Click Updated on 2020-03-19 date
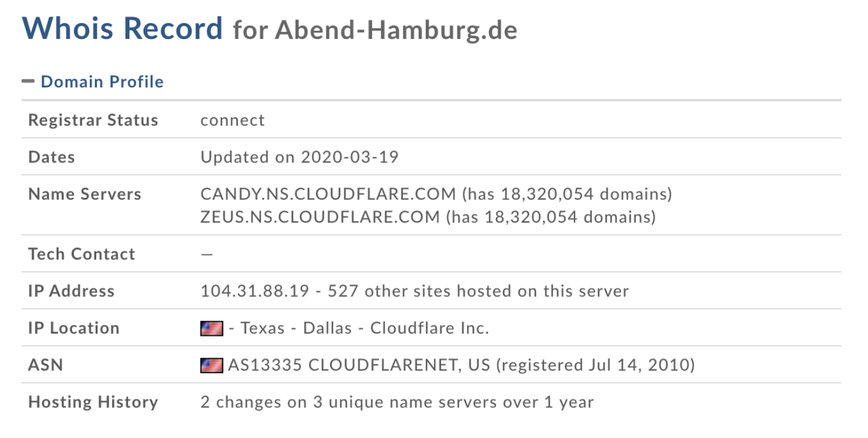Viewport: 868px width, 438px height. coord(299,157)
